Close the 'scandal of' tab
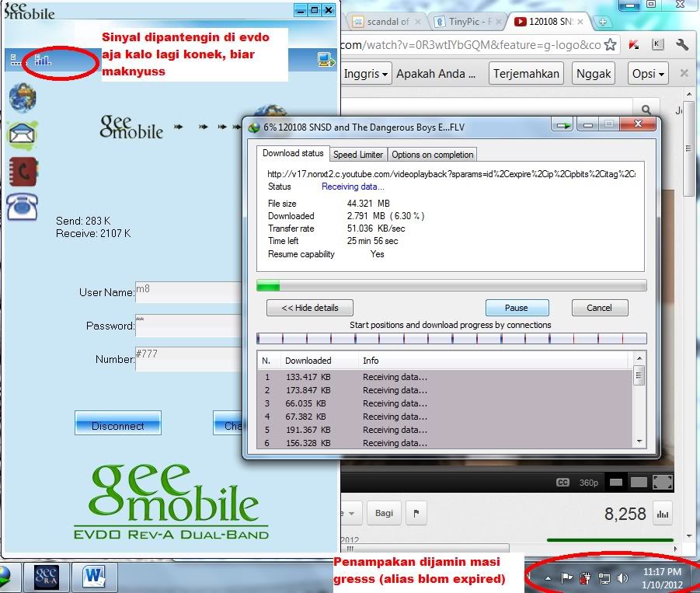This screenshot has width=700, height=593. (x=418, y=22)
